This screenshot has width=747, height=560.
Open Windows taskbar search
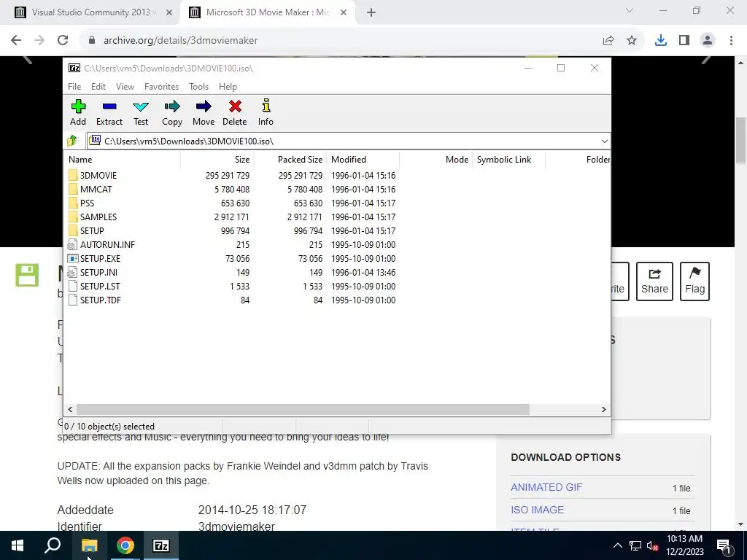(53, 545)
